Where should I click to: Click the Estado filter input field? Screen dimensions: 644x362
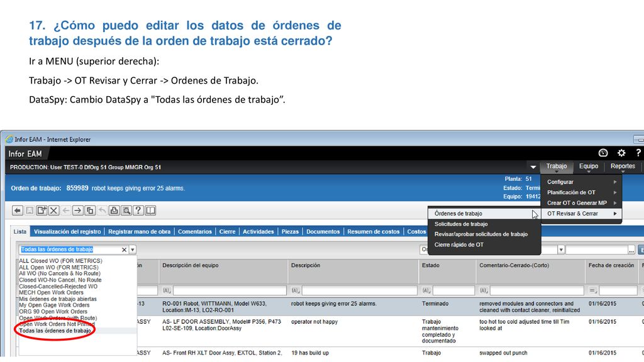(453, 290)
